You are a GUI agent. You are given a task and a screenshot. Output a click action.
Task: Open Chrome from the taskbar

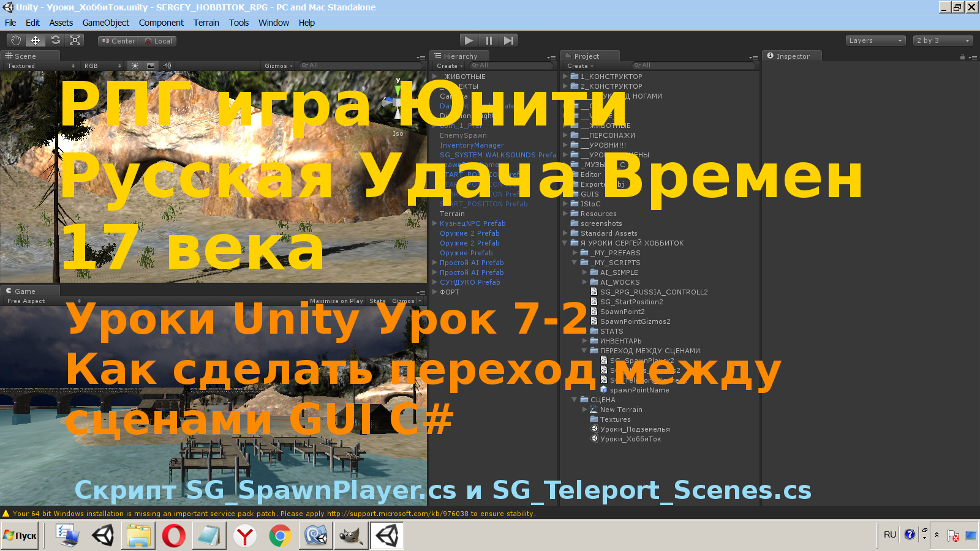click(281, 536)
